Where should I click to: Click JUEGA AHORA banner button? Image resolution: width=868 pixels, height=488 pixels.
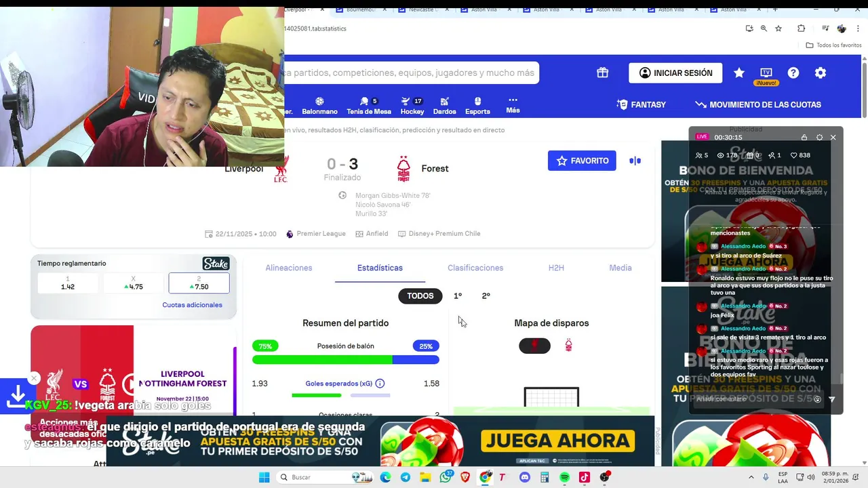558,442
